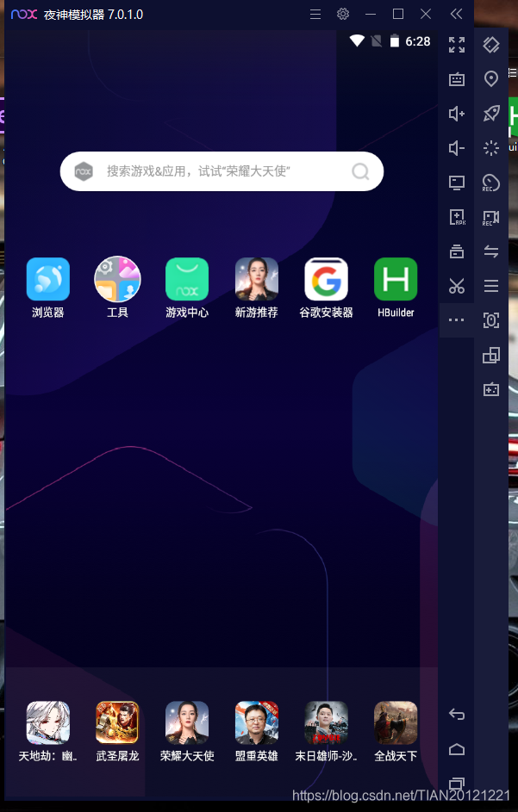Screen dimensions: 518x812
Task: Increase emulator volume
Action: (x=456, y=114)
